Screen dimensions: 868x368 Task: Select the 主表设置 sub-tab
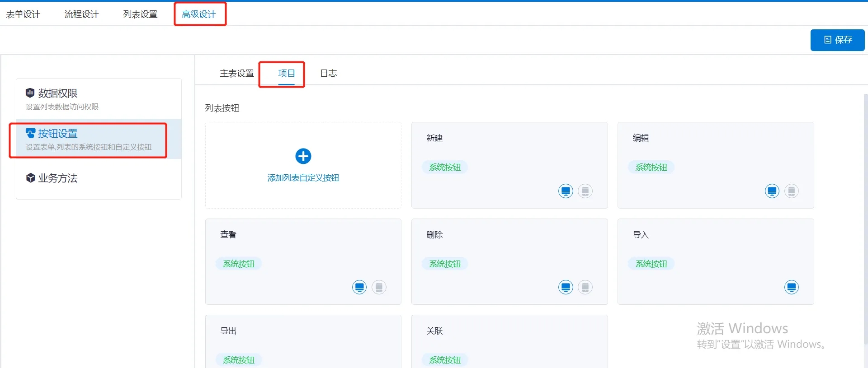236,73
